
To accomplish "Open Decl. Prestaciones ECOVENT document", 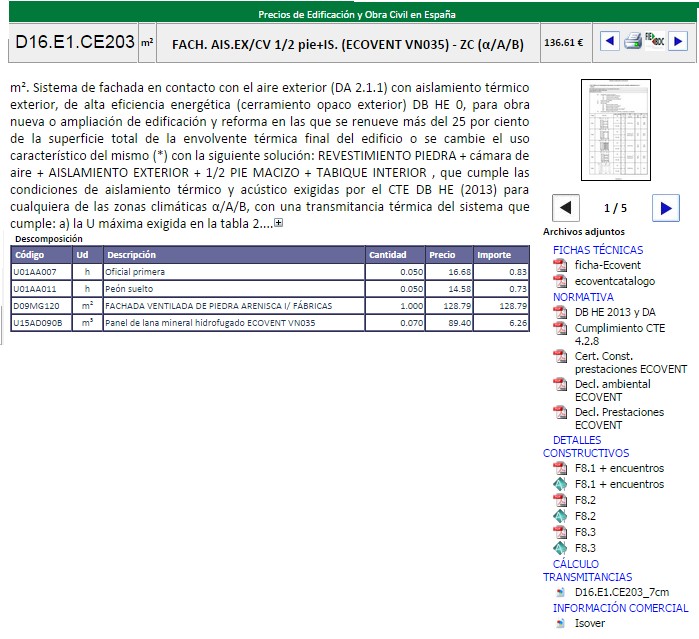I will (619, 419).
